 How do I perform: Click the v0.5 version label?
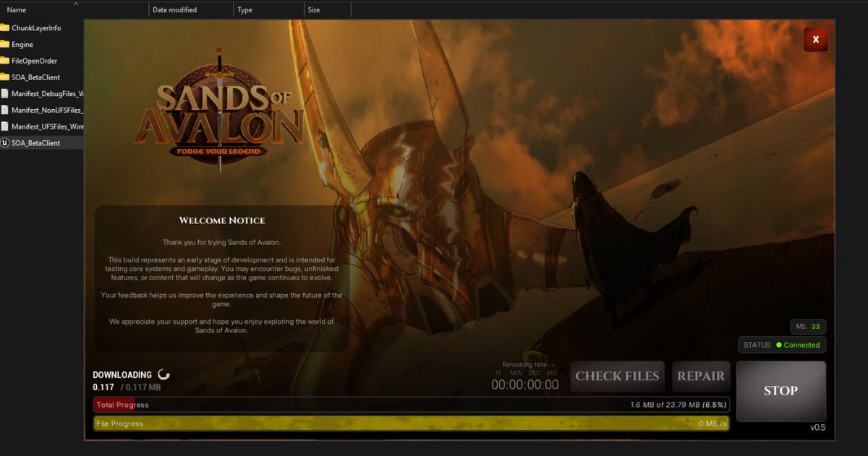point(817,428)
